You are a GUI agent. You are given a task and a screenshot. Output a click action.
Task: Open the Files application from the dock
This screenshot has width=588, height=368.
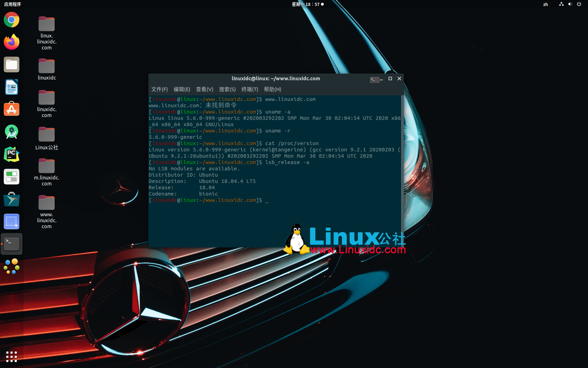pos(12,64)
